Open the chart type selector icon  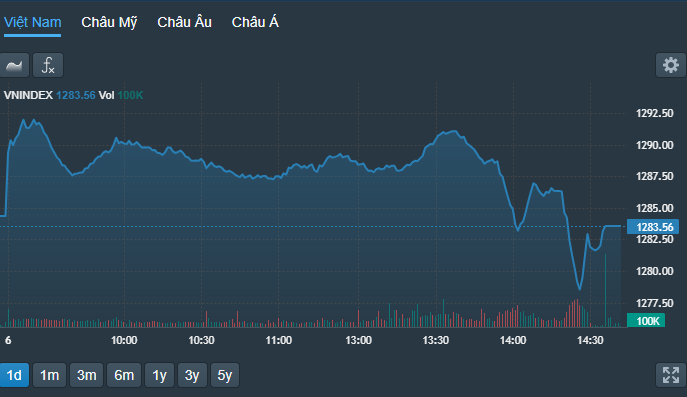click(14, 65)
